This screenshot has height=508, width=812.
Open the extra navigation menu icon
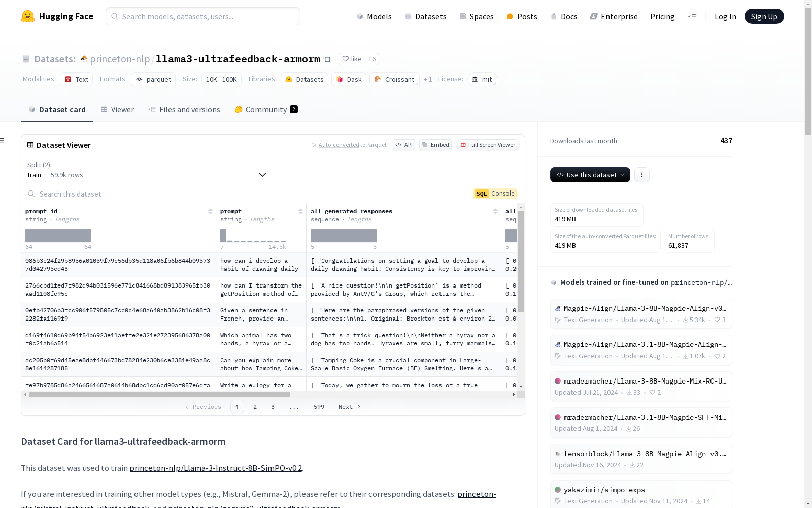tap(692, 16)
